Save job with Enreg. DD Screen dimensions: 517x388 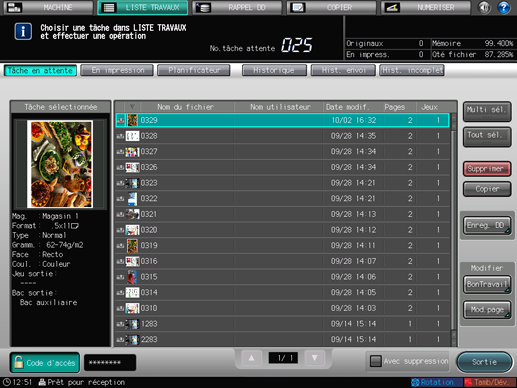[487, 226]
